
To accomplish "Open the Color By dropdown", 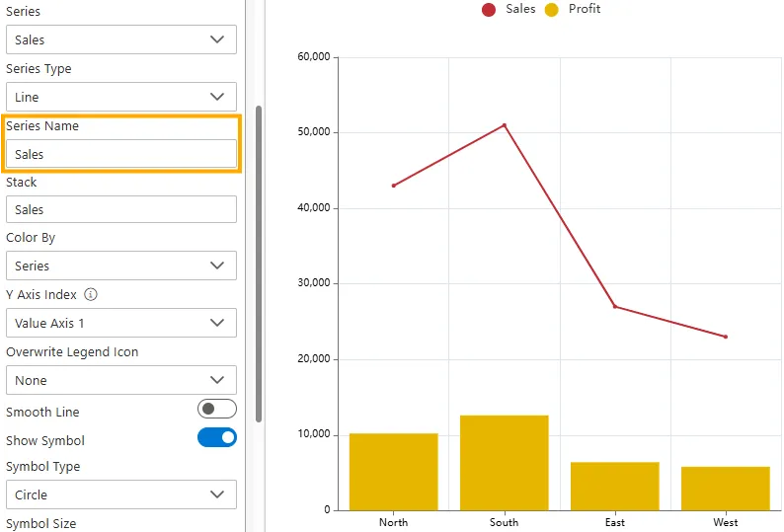I will point(120,266).
